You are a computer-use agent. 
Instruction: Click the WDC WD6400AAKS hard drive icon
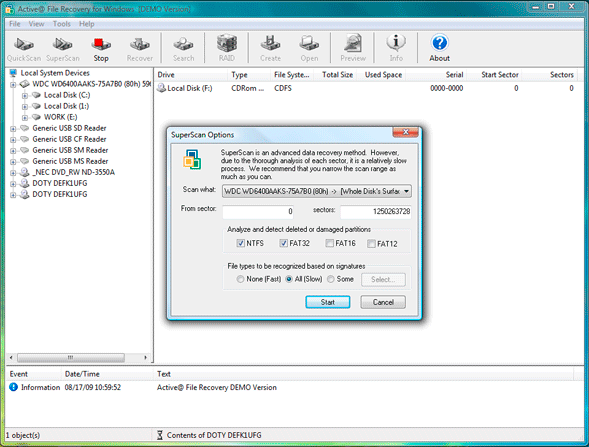pos(24,84)
